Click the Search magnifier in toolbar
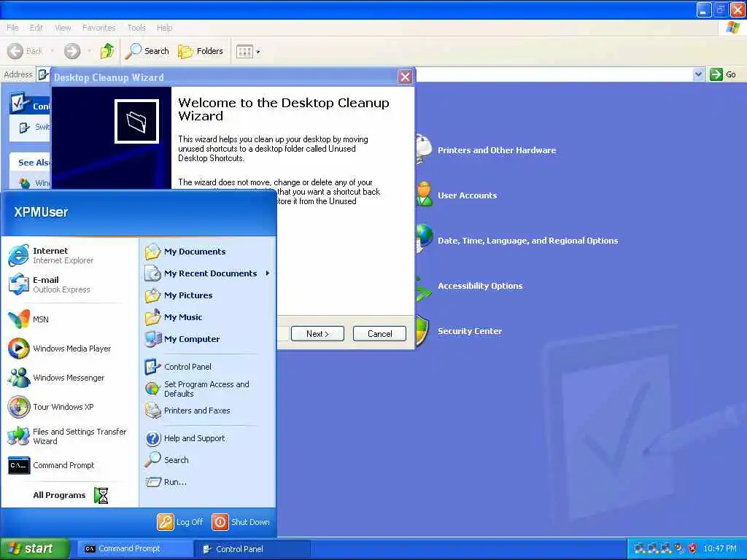This screenshot has height=560, width=747. [x=133, y=51]
